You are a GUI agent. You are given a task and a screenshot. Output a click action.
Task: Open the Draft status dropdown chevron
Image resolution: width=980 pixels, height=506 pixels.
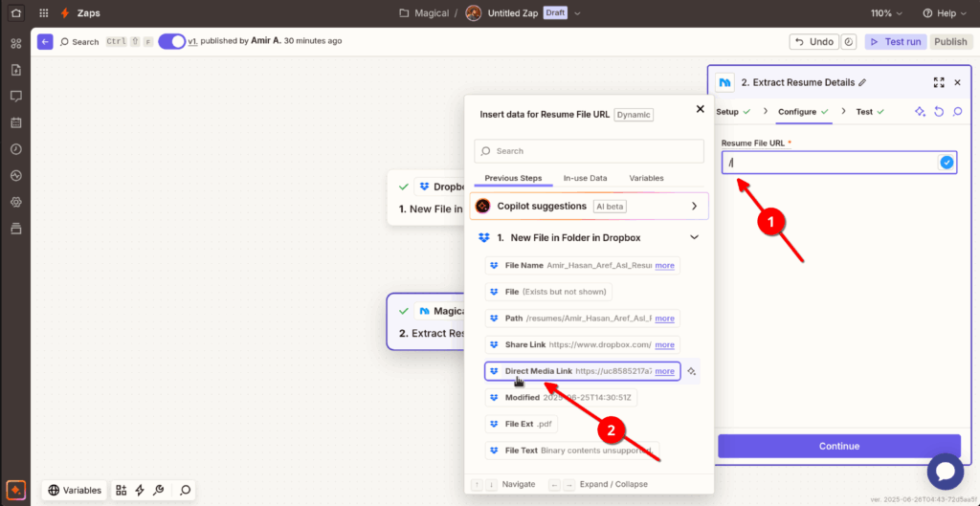(577, 13)
